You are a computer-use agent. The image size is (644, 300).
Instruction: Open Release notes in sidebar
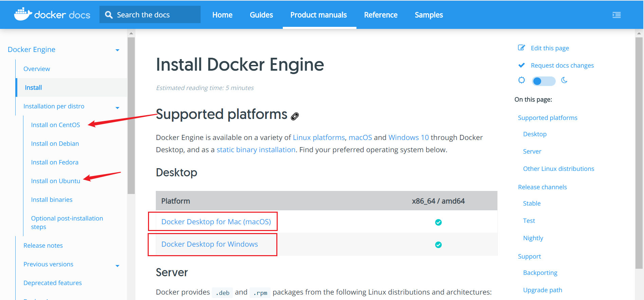(x=43, y=246)
